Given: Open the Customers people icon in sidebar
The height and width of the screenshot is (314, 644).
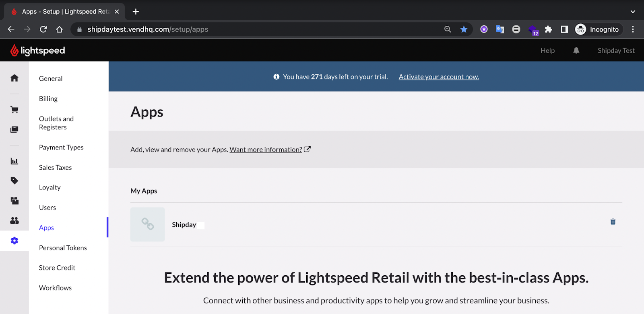Looking at the screenshot, I should (14, 220).
